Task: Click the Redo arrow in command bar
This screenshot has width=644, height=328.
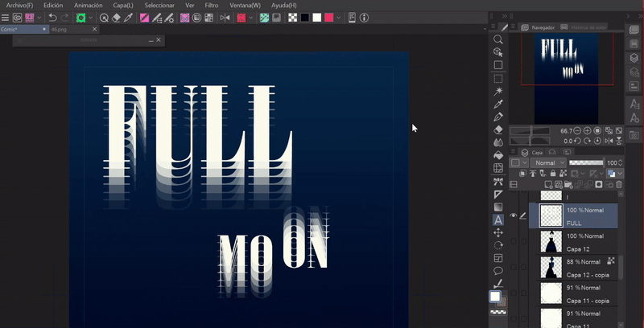Action: [64, 18]
